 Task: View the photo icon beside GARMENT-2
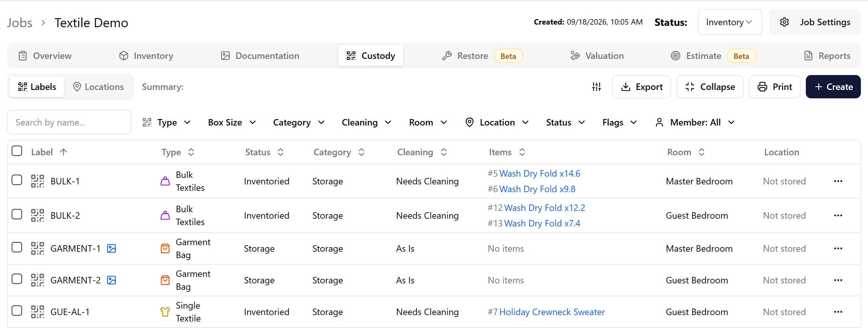(111, 280)
